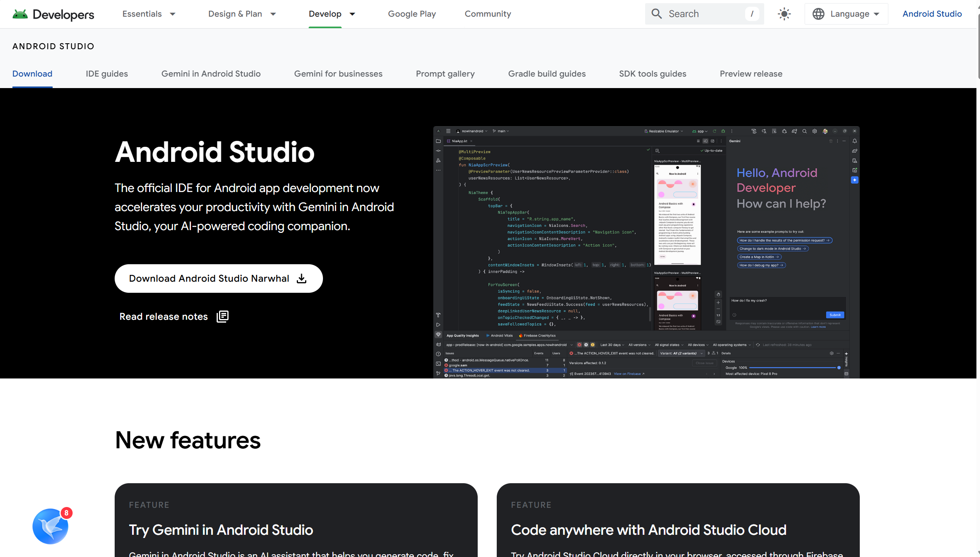Screen dimensions: 980x557
Task: Click the blue bird assistant icon
Action: click(x=50, y=526)
